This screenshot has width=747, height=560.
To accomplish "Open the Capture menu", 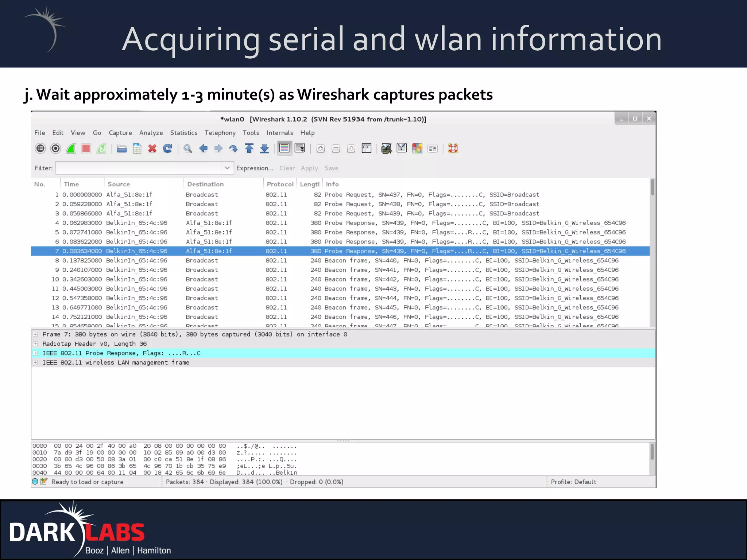I will [120, 133].
